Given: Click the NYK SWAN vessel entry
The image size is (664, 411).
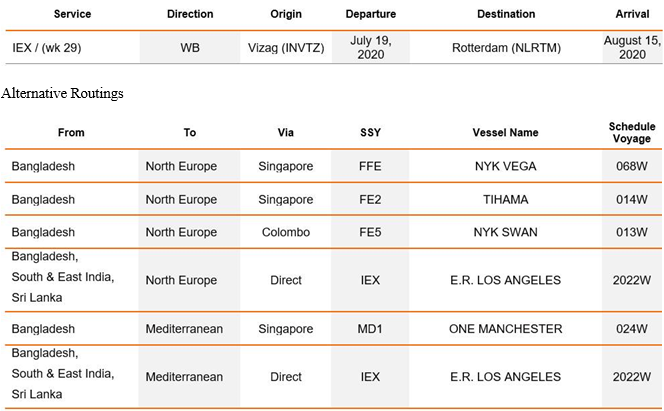Looking at the screenshot, I should [x=506, y=232].
